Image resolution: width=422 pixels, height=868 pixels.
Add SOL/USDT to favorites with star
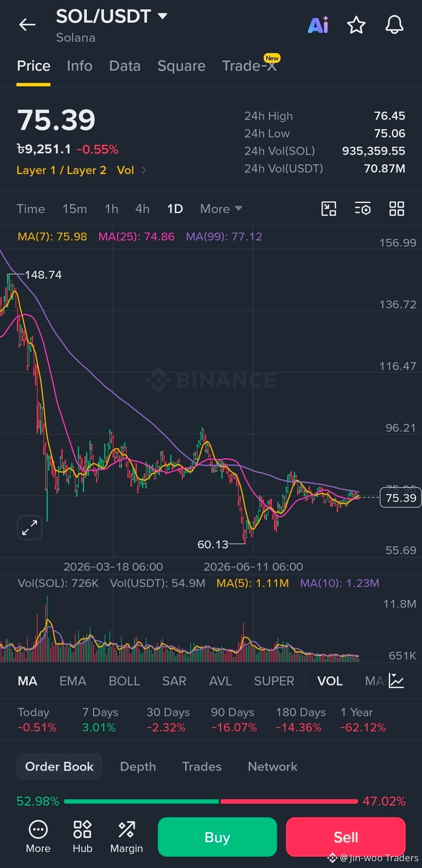[356, 25]
